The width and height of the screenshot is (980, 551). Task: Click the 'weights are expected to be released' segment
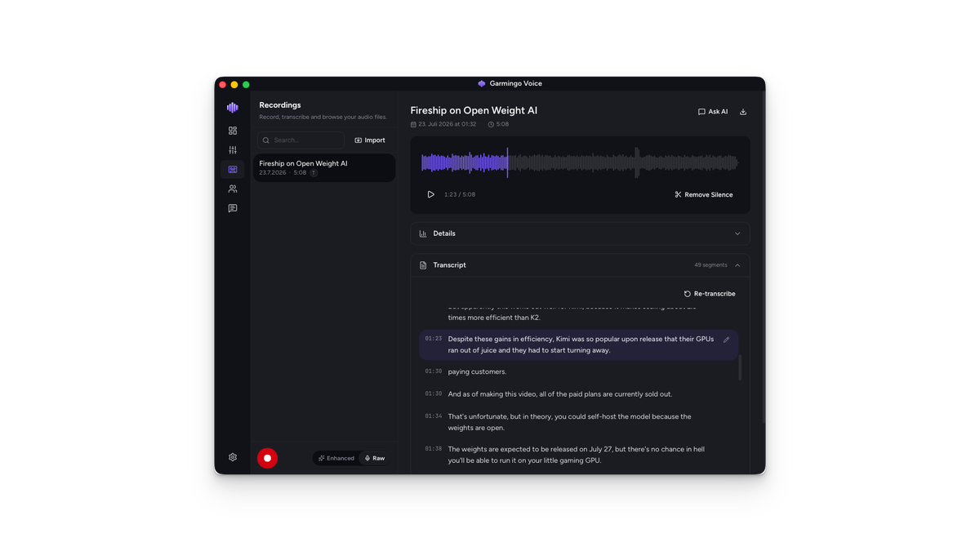click(576, 455)
